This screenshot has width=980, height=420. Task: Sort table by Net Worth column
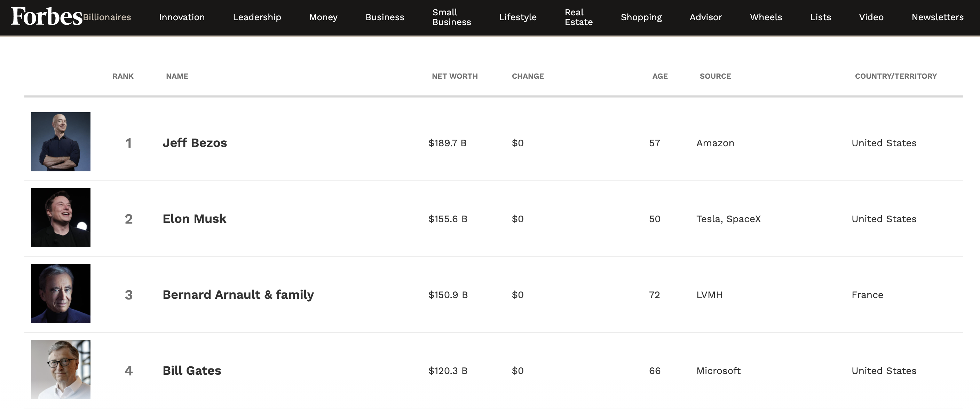(x=455, y=76)
